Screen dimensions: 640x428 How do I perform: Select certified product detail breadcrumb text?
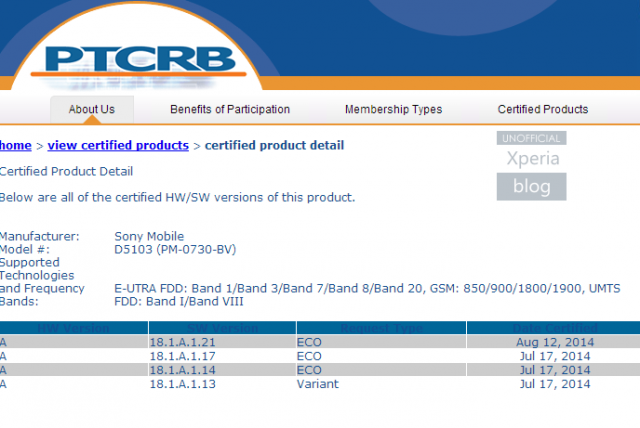coord(274,145)
